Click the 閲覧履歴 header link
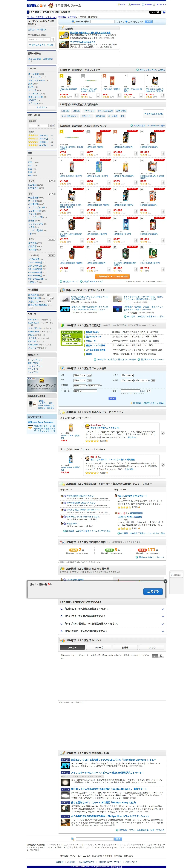193x868 pixels. tap(147, 5)
